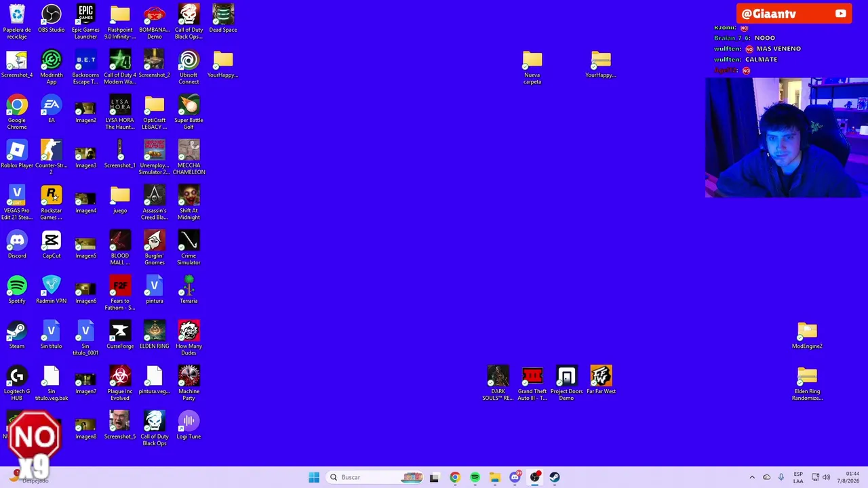Select the BOMBANA Demo desktop icon
Screen dimensions: 868x488
[155, 22]
